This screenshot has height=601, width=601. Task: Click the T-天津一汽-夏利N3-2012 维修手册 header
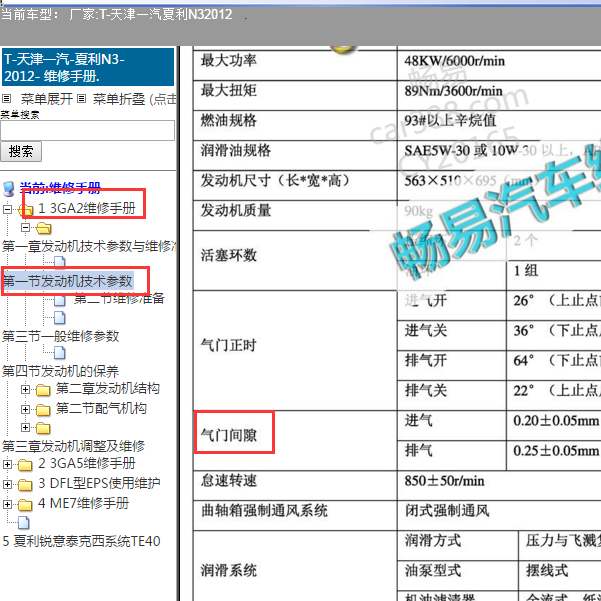(x=88, y=67)
